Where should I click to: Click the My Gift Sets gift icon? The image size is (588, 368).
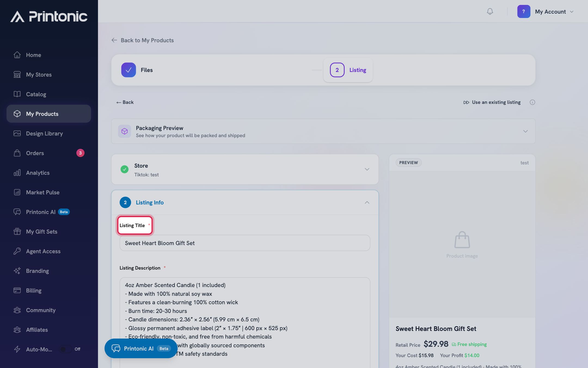coord(17,231)
